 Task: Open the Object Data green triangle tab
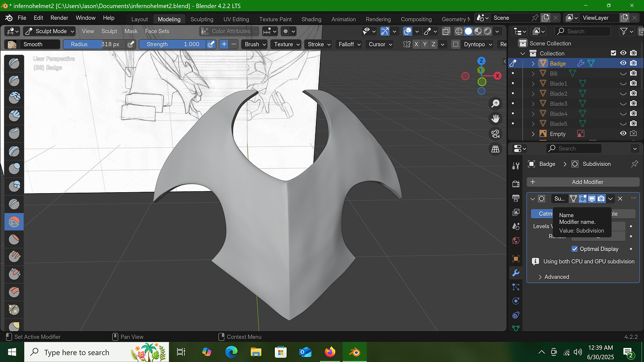tap(516, 328)
